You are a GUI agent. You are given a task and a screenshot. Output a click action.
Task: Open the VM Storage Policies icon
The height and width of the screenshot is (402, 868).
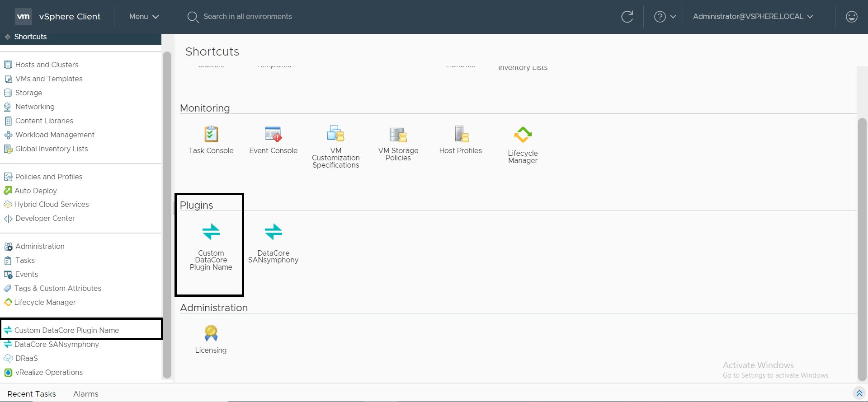click(x=398, y=135)
